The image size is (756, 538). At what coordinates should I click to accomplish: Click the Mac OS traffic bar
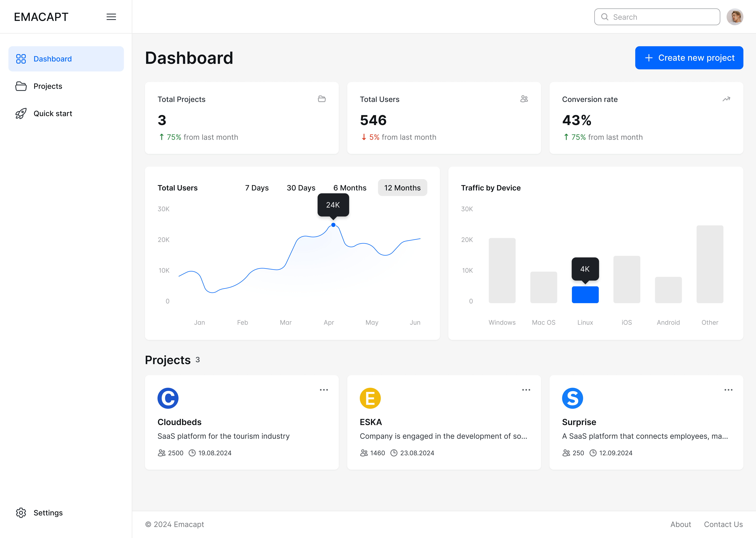544,287
